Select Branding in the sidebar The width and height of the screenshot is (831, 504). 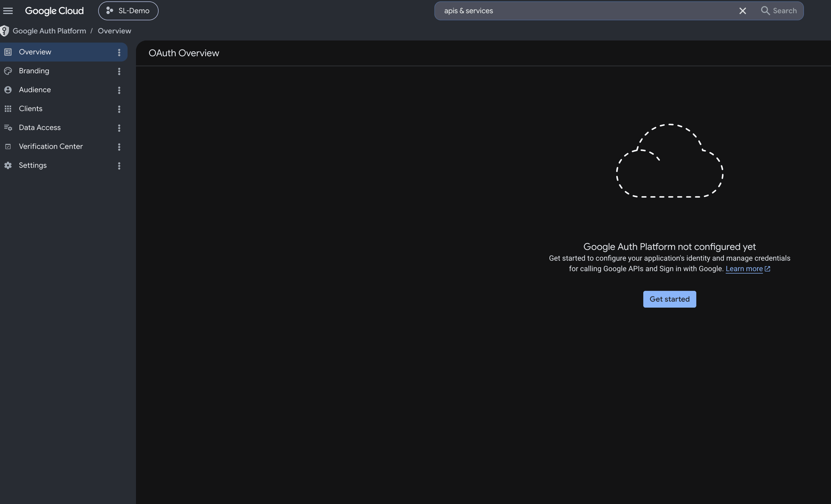(64, 71)
